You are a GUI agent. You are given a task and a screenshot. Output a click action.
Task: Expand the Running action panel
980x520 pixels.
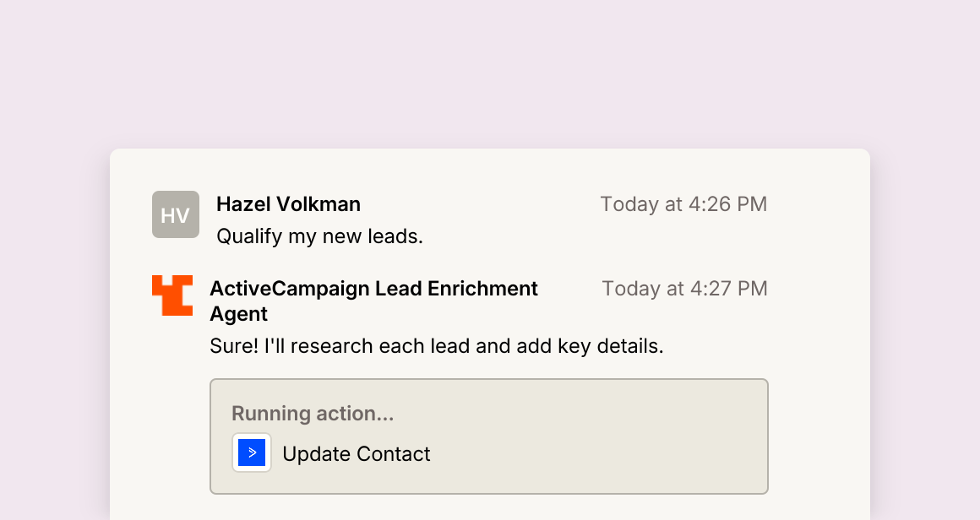click(x=489, y=436)
